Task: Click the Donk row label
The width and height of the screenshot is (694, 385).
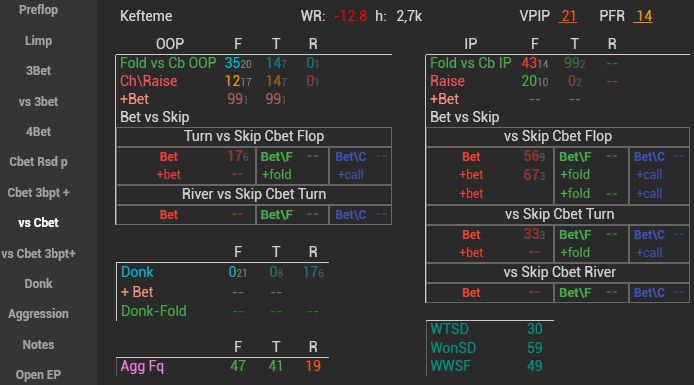Action: (137, 272)
